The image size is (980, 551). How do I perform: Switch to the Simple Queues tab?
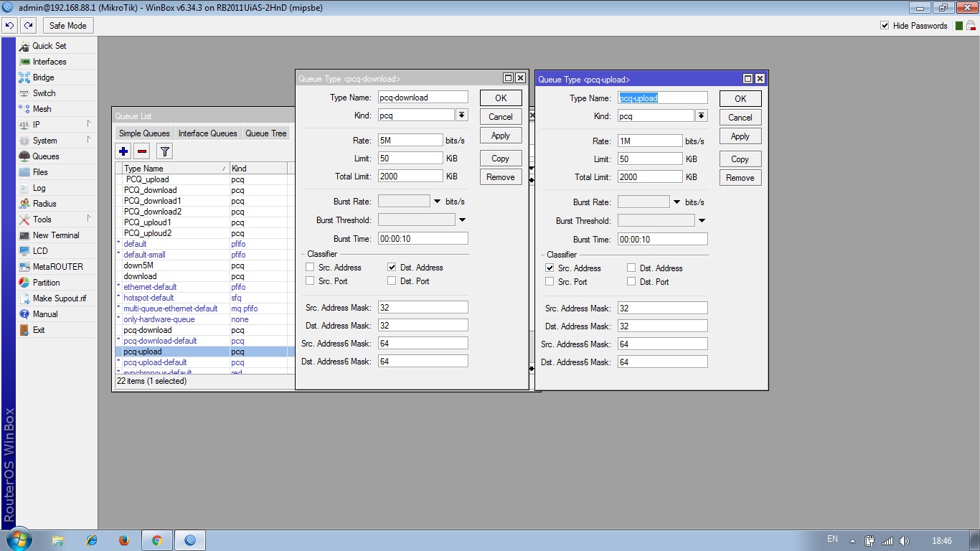[x=144, y=133]
